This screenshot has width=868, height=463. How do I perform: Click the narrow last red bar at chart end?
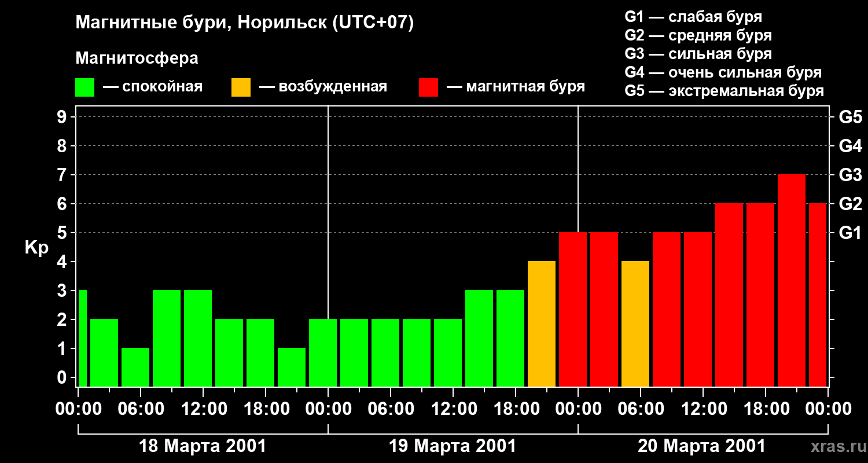coord(818,295)
